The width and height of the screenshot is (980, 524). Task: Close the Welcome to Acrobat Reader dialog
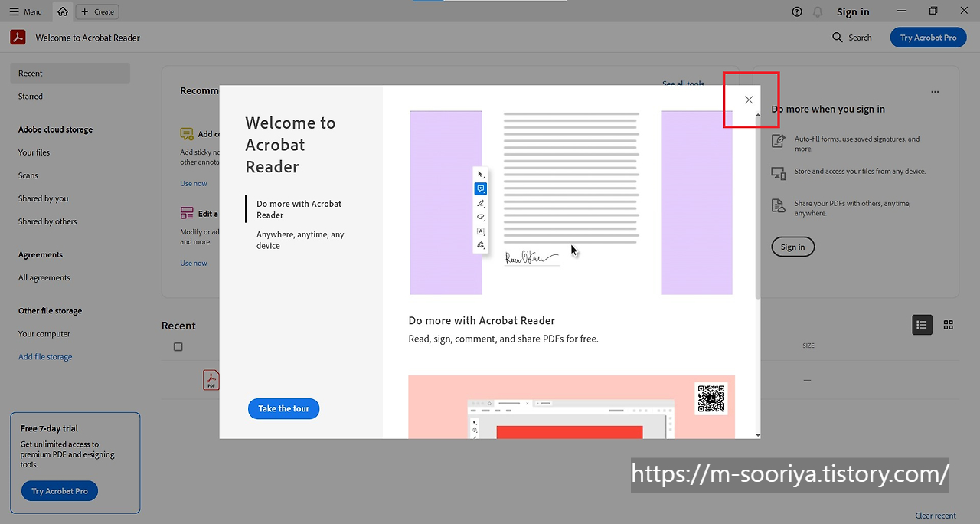pos(749,100)
